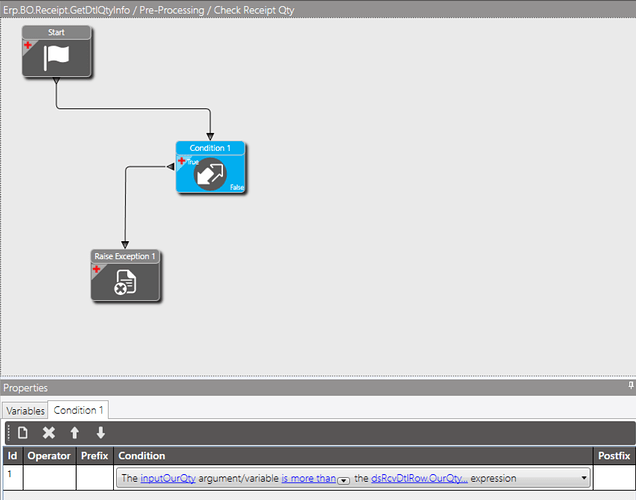Select condition row 1 by its Id cell
Screen dimensions: 636x500
(13, 477)
